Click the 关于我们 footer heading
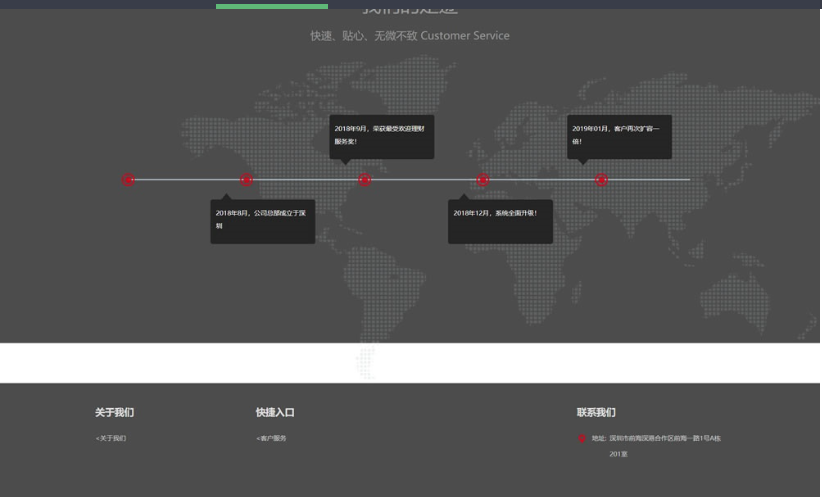Screen dimensions: 822x497 (x=115, y=413)
